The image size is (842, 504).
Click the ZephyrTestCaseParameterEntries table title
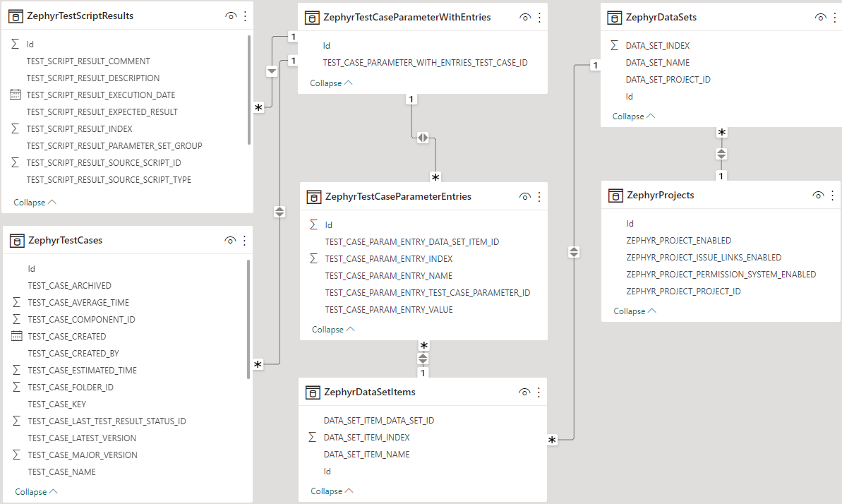coord(398,196)
